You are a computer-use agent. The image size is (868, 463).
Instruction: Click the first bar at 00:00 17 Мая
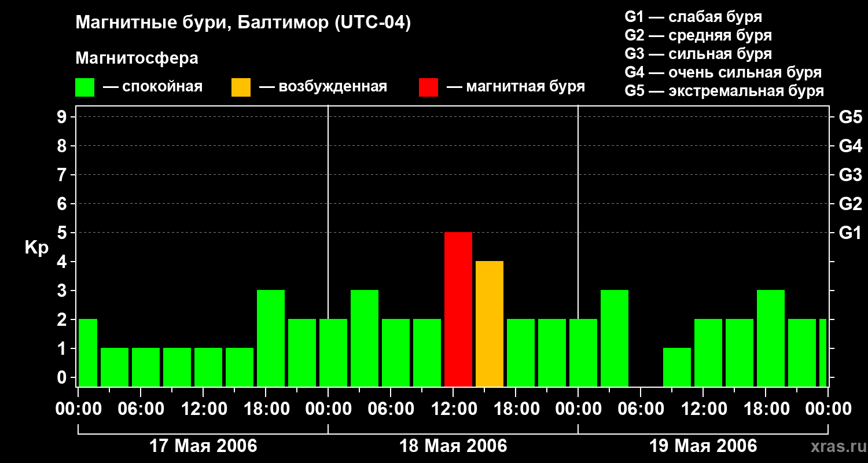point(88,353)
